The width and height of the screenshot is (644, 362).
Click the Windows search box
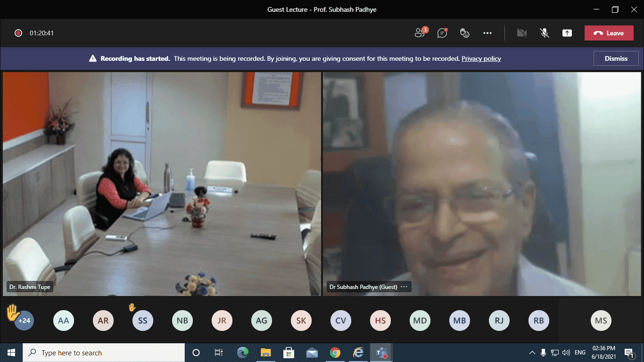[x=104, y=353]
